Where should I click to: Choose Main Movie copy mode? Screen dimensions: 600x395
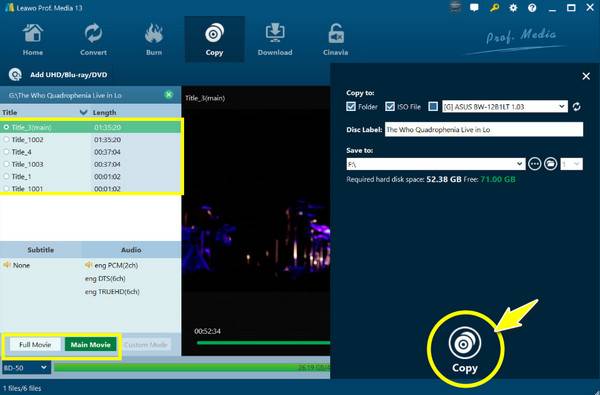91,344
